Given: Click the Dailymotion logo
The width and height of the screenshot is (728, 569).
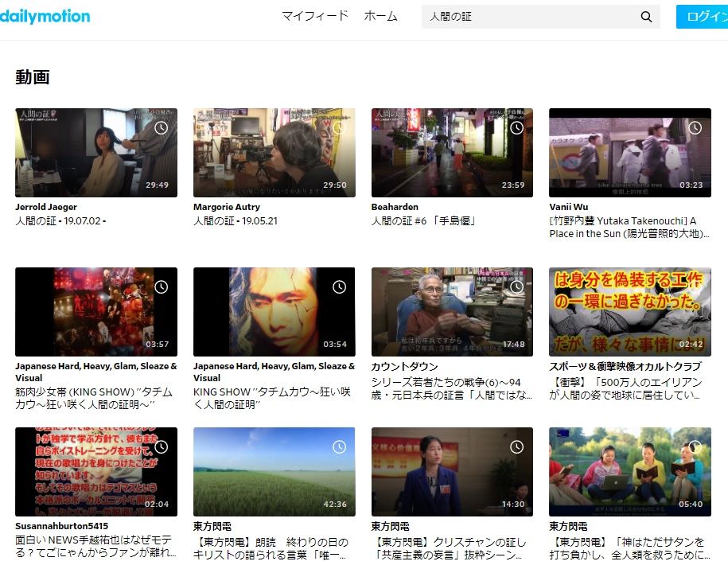Looking at the screenshot, I should pyautogui.click(x=45, y=16).
